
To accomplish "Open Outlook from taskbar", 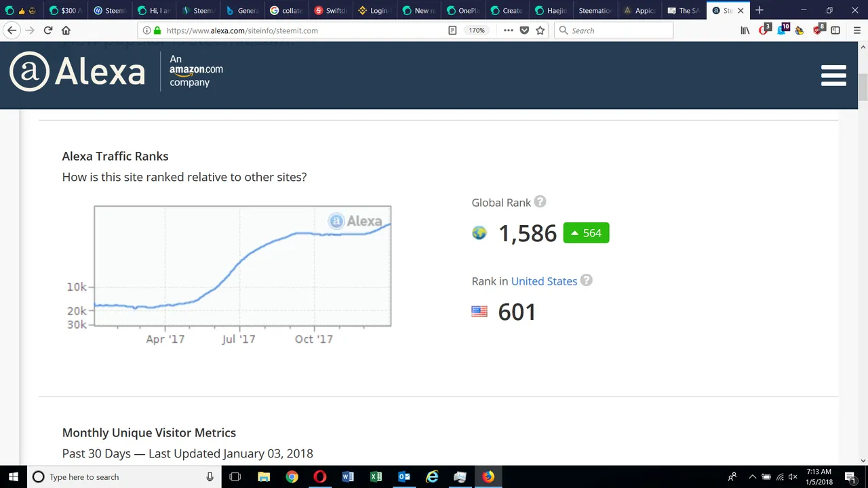I will (x=404, y=476).
